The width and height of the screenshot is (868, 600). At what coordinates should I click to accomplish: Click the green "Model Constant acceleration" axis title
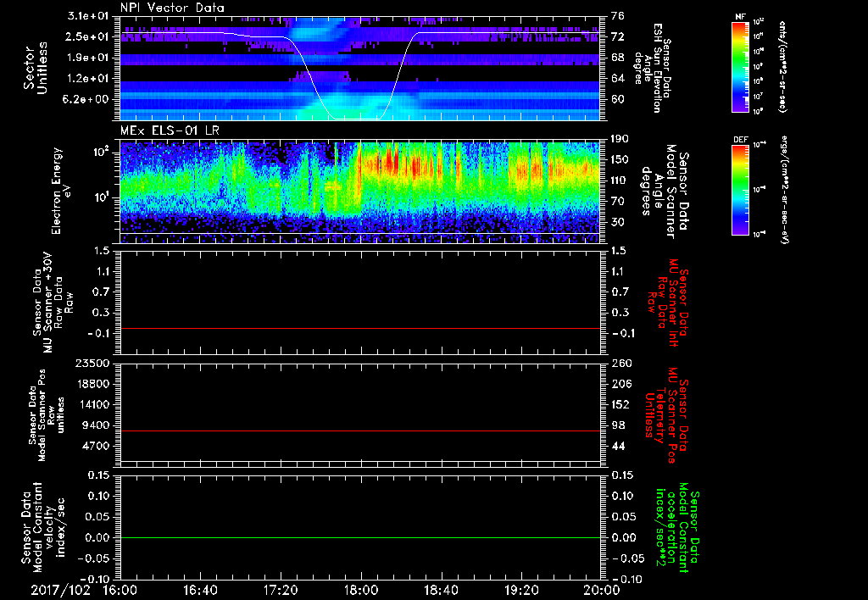677,529
